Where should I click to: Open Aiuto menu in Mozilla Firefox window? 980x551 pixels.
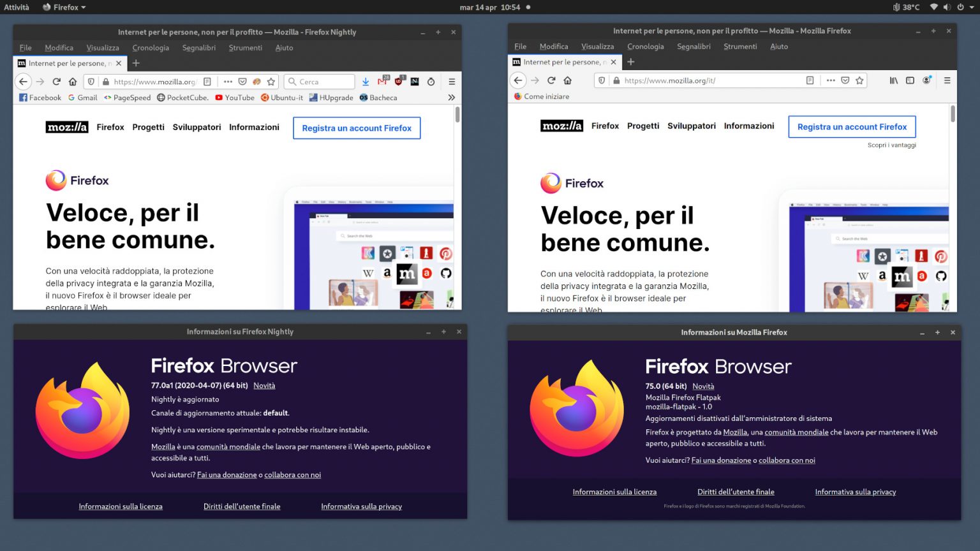[x=779, y=47]
